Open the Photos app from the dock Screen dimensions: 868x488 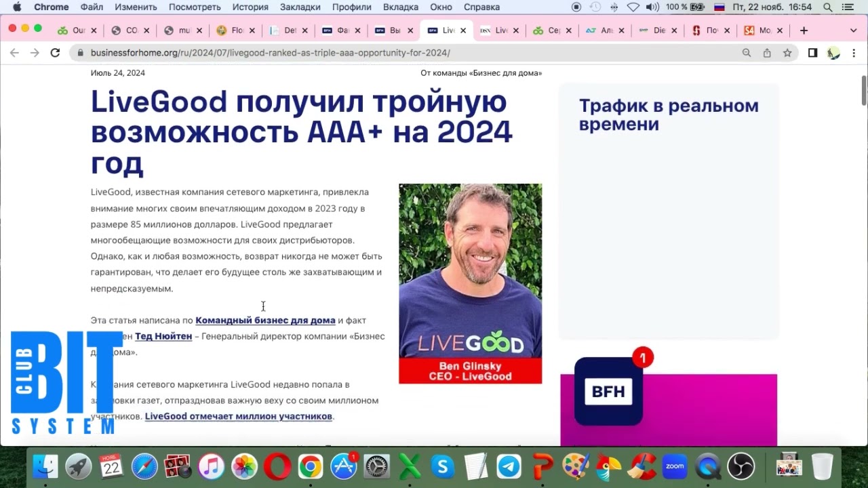tap(244, 466)
